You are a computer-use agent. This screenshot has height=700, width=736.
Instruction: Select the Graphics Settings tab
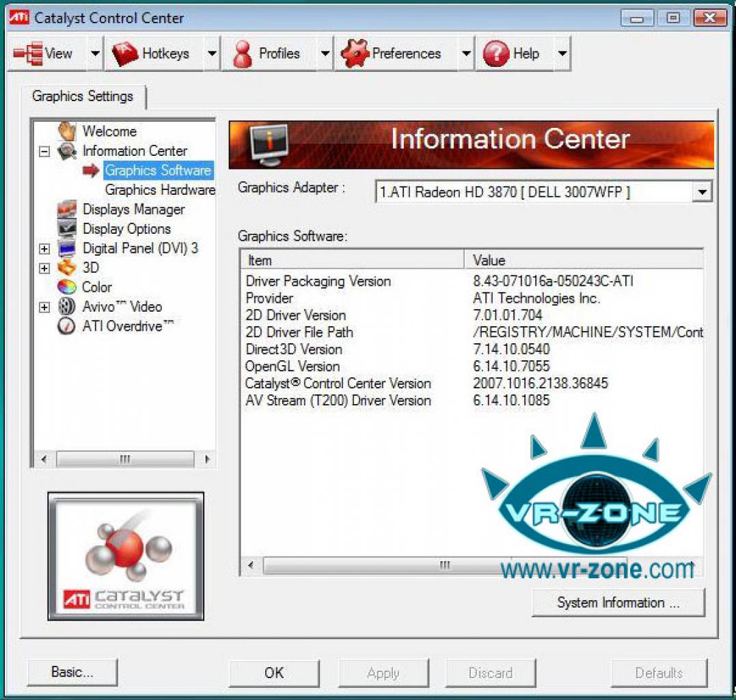pos(83,96)
